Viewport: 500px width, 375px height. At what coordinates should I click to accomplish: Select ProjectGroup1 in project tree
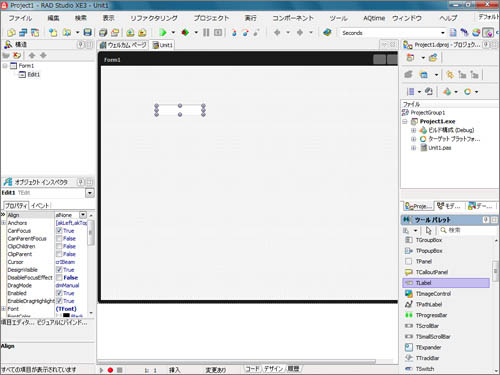[x=428, y=113]
